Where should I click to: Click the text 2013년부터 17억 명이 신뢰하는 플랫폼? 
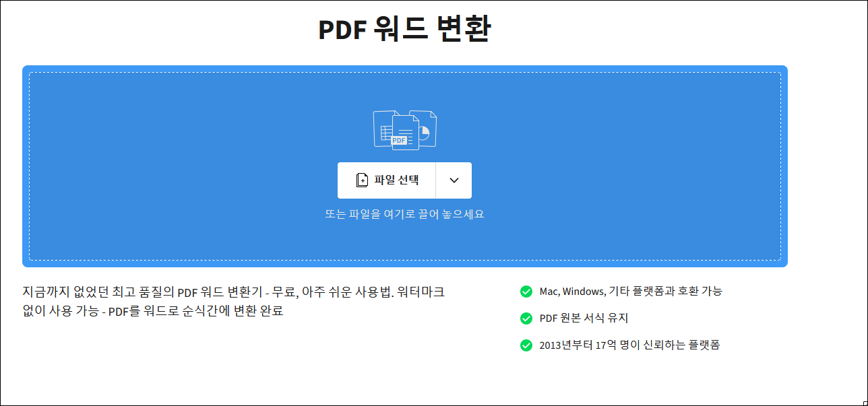click(x=629, y=345)
